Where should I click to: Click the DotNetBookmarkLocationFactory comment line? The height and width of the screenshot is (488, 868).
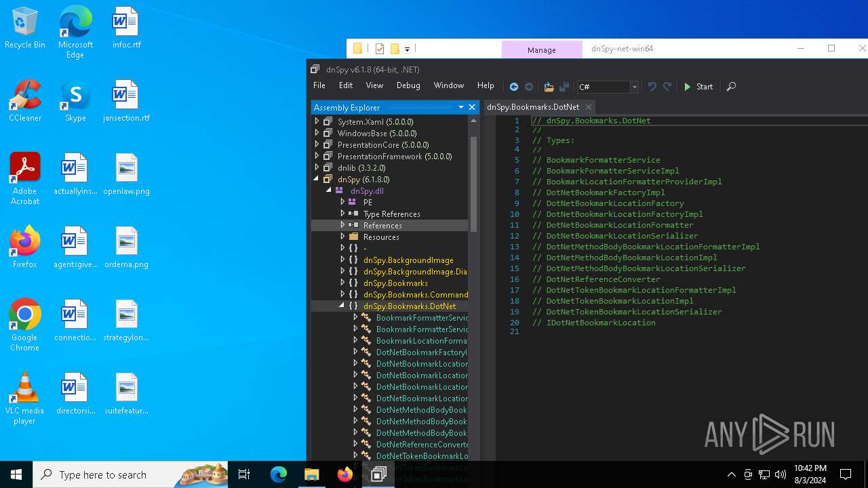[x=608, y=203]
